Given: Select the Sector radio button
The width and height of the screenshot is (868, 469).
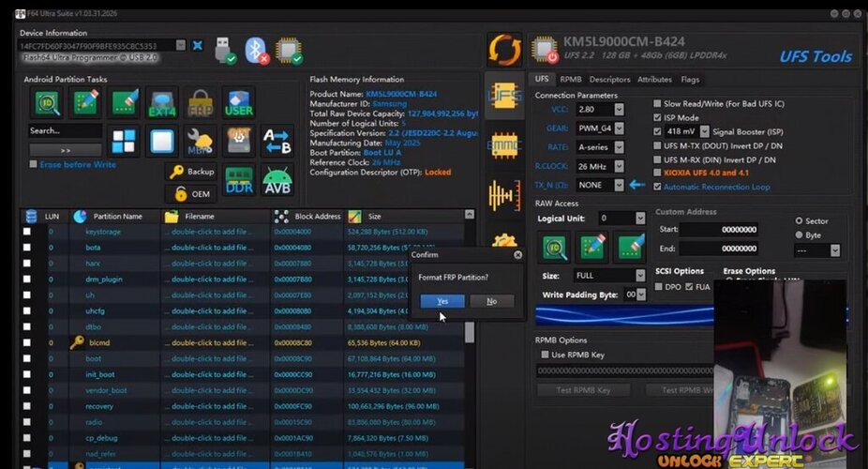Looking at the screenshot, I should [x=799, y=220].
